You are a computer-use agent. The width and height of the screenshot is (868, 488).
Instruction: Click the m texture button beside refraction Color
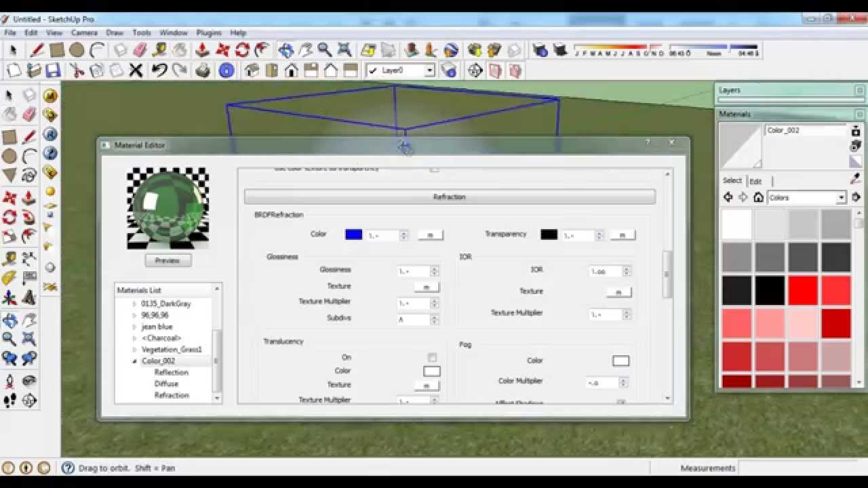pyautogui.click(x=430, y=235)
